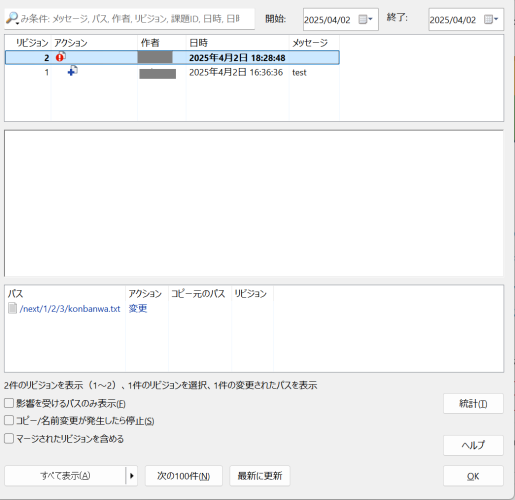Enable 影響を受けるパスのみ表示 checkbox

tap(9, 403)
